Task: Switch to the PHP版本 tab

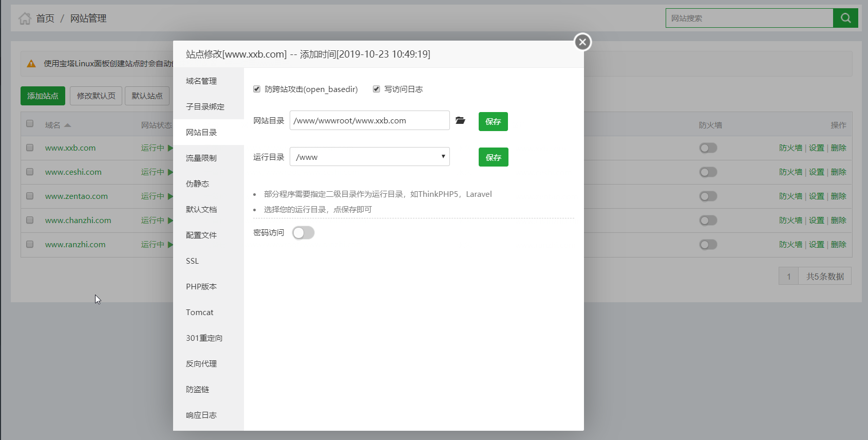Action: click(x=201, y=287)
